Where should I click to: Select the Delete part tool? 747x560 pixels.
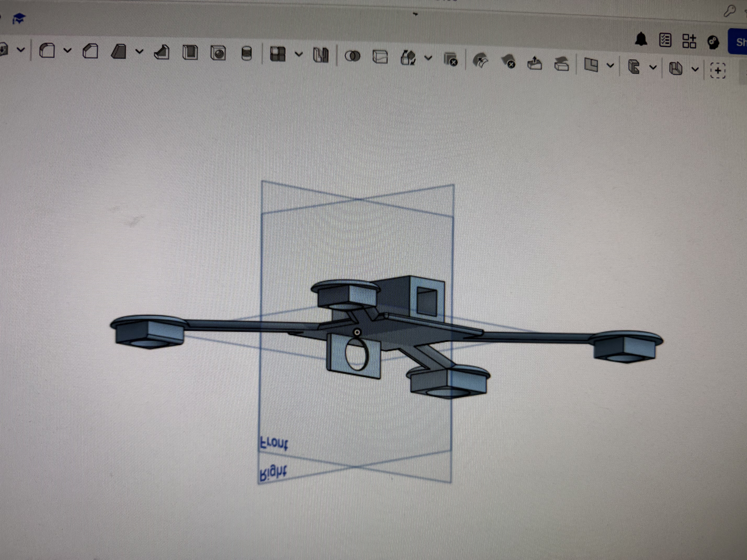pos(451,59)
